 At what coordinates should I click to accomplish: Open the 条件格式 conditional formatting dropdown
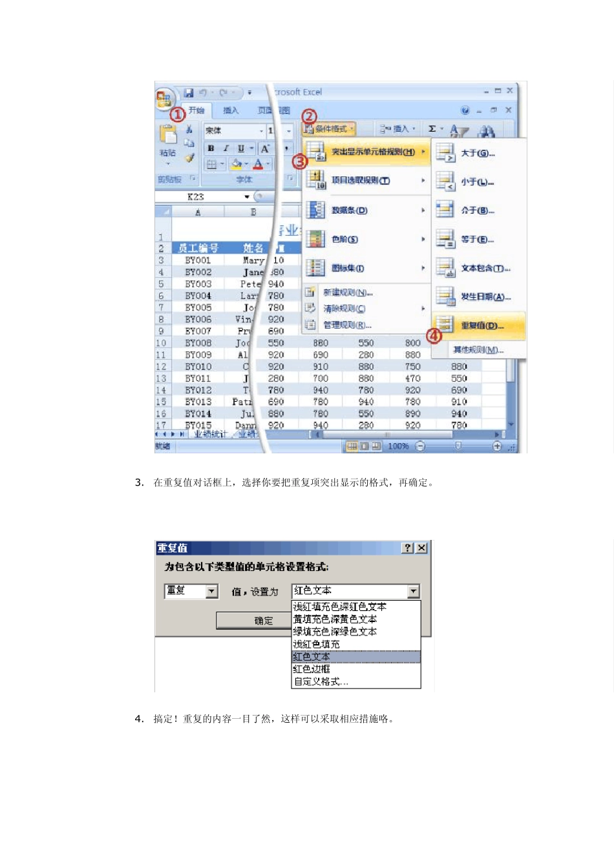(x=330, y=129)
